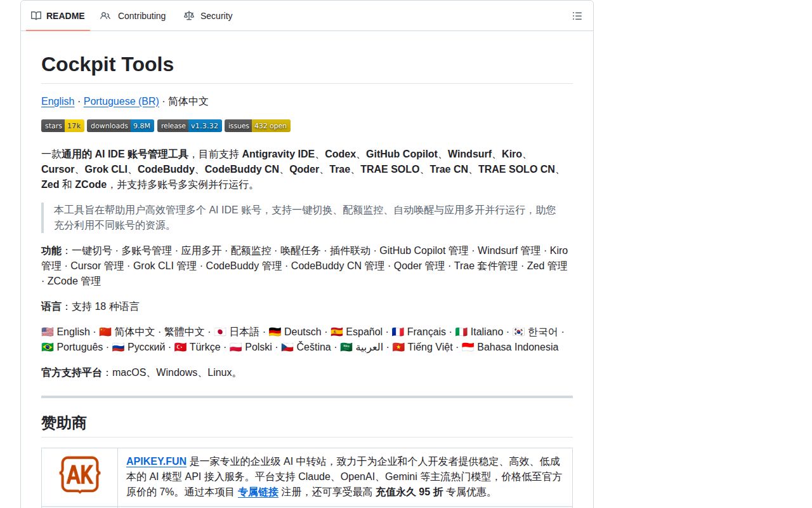This screenshot has height=508, width=812.
Task: Click the Turkish flag icon
Action: tap(180, 347)
